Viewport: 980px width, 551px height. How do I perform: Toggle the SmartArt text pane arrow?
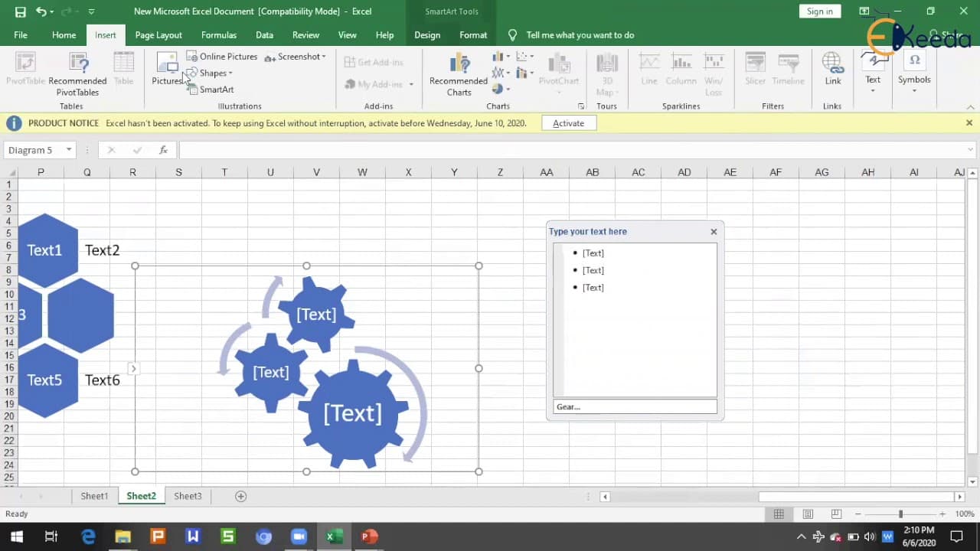[133, 369]
